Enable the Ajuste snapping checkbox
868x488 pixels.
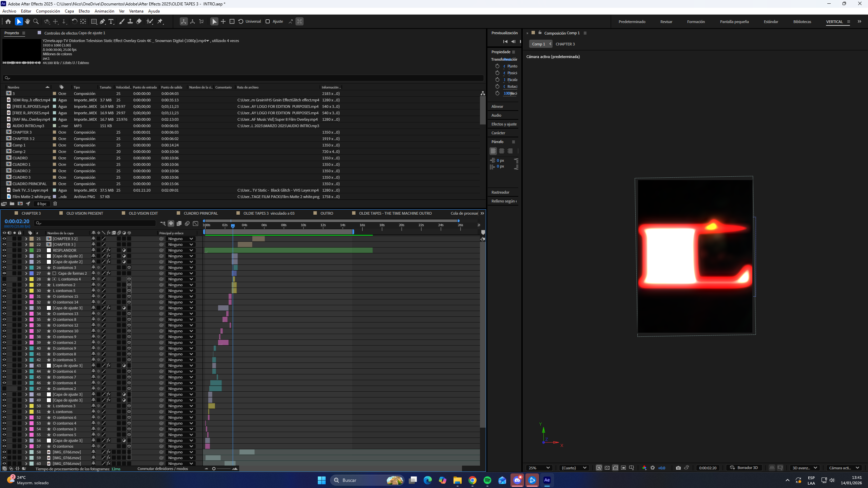[268, 21]
